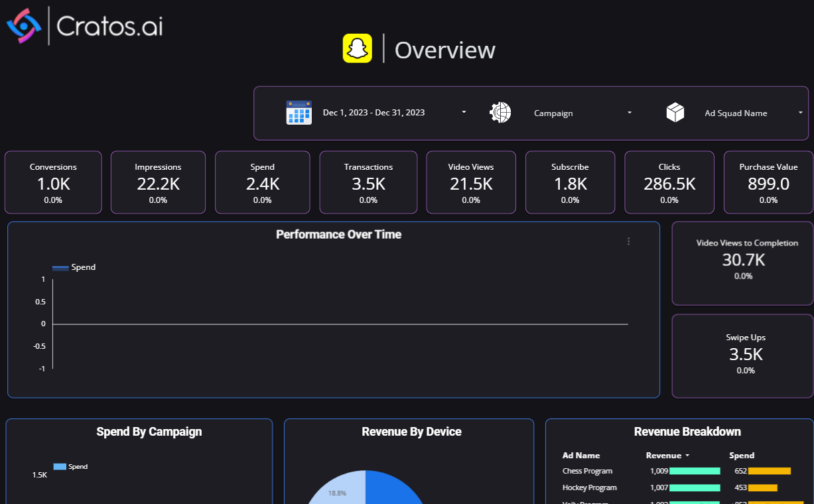This screenshot has height=504, width=814.
Task: Click the Revenue Breakdown table title
Action: click(687, 432)
